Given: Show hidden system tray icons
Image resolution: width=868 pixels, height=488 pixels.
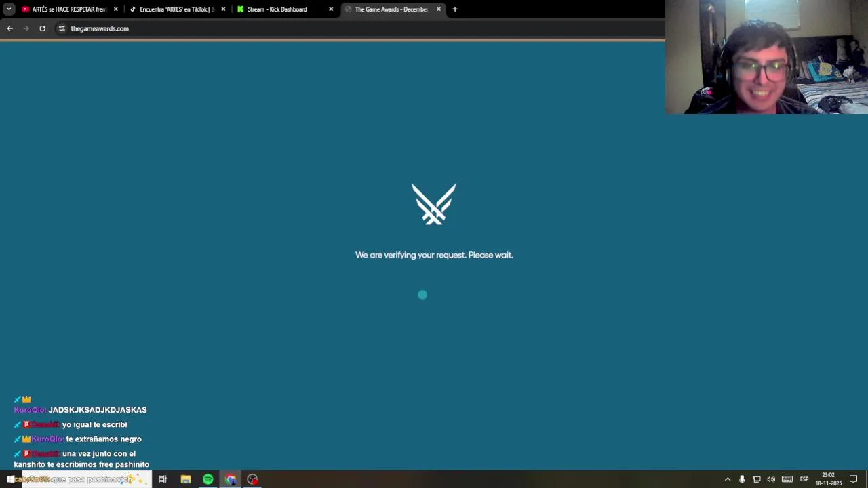Looking at the screenshot, I should pyautogui.click(x=728, y=479).
